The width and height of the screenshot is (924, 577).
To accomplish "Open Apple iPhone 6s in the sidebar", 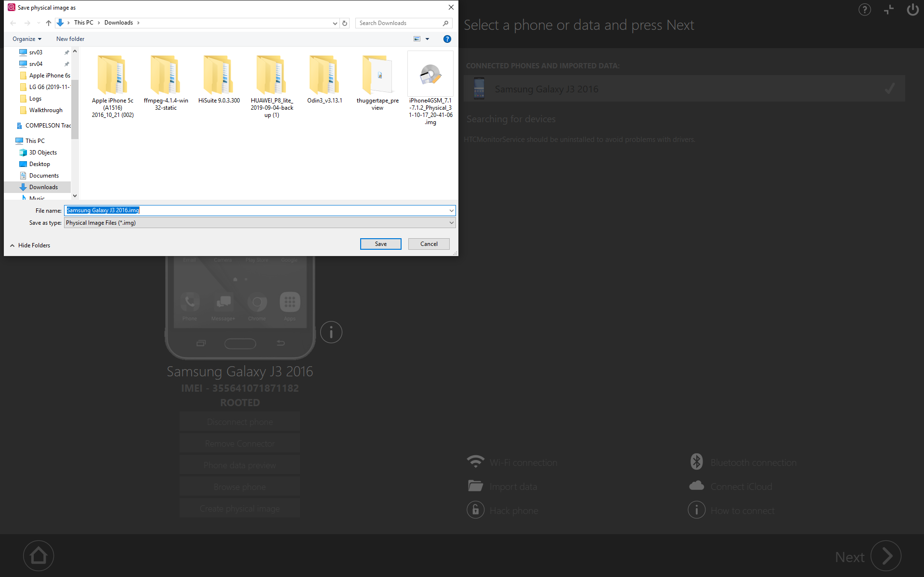I will [45, 76].
